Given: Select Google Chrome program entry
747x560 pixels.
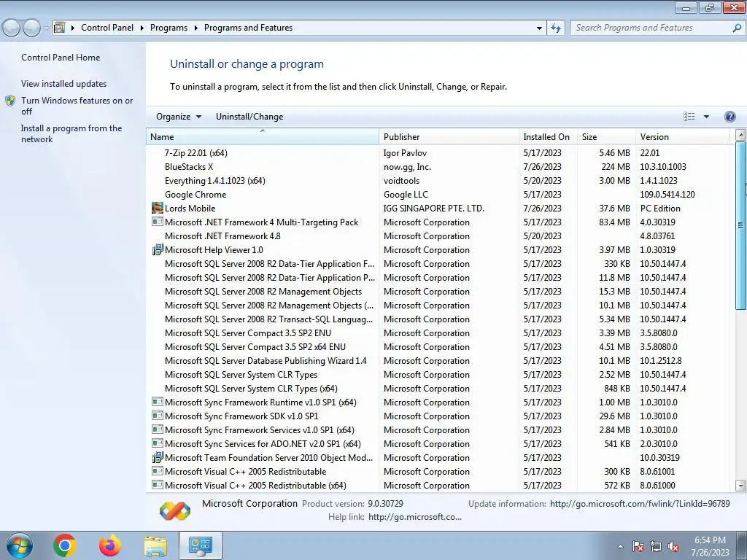Looking at the screenshot, I should click(438, 194).
